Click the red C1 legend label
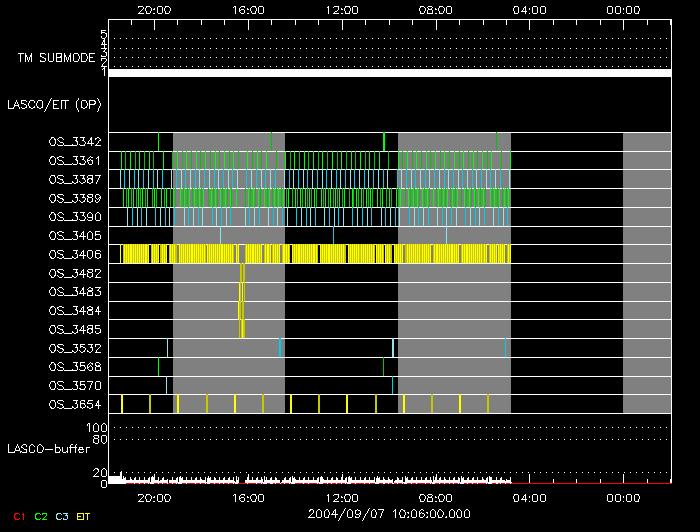Viewport: 700px width, 532px height. 19,516
